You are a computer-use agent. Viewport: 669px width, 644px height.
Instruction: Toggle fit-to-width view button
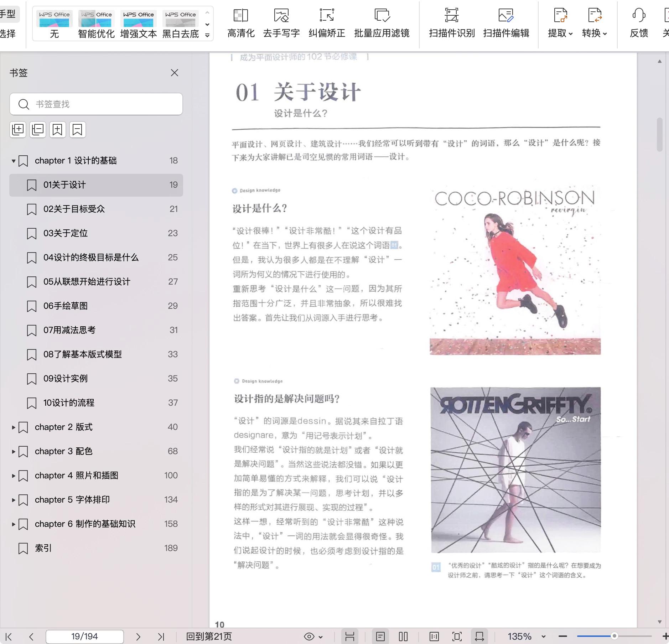coord(479,637)
